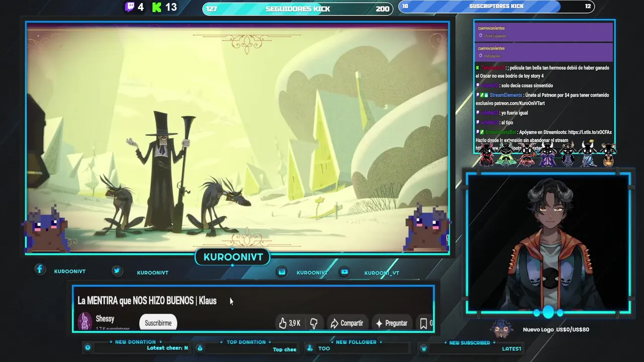Screen dimensions: 644x362
Task: Click the New Follower person icon
Action: coord(310,348)
